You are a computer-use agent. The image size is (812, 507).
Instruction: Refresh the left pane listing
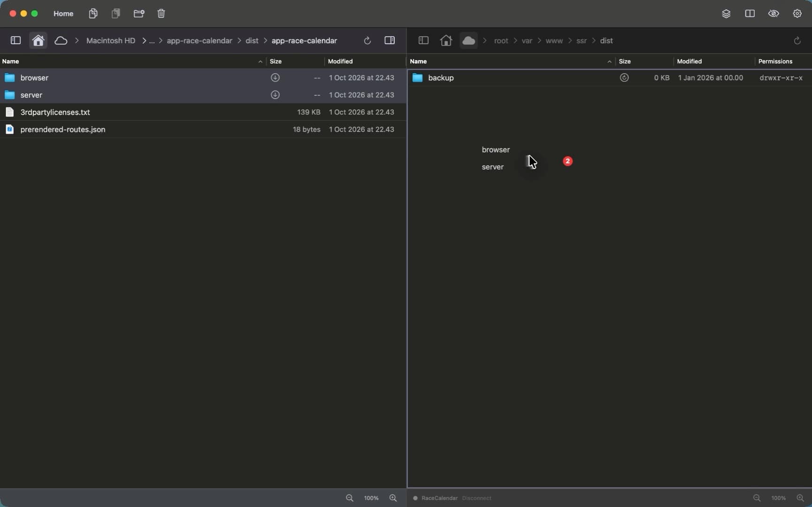coord(368,40)
